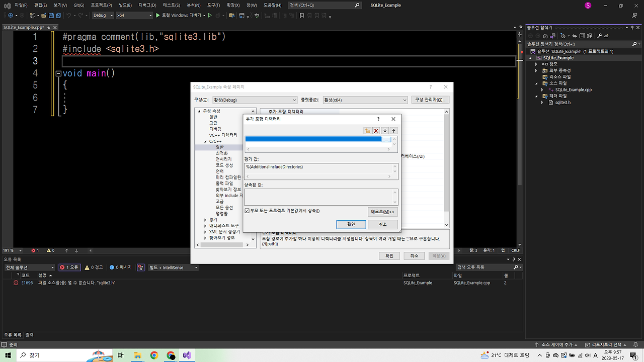Screen dimensions: 644x362
Task: Click the save all toolbar icon
Action: (x=59, y=16)
